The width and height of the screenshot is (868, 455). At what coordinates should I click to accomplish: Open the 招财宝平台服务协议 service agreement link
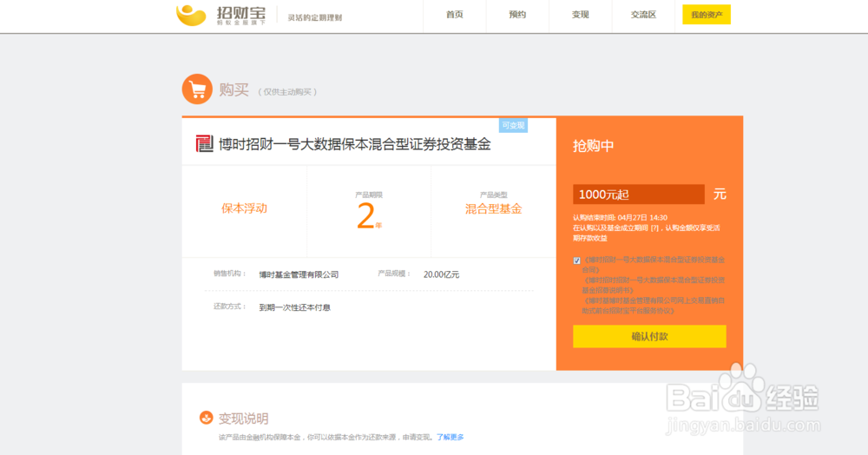pyautogui.click(x=654, y=306)
